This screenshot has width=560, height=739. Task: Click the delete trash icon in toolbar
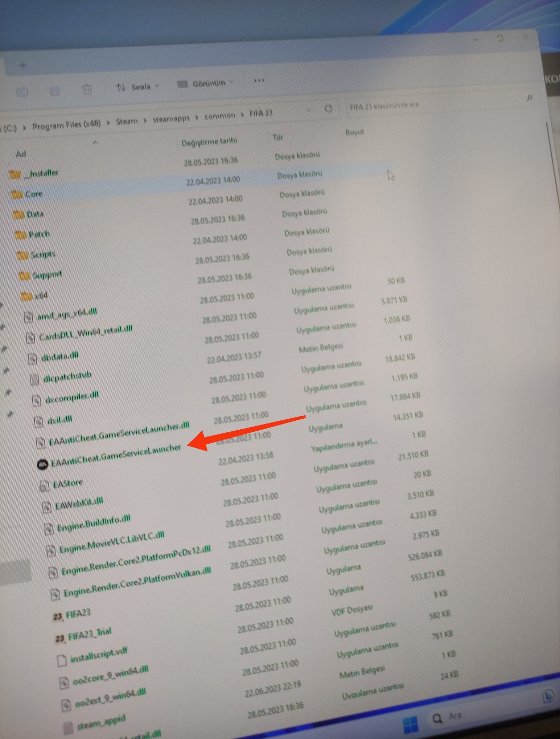coord(87,89)
